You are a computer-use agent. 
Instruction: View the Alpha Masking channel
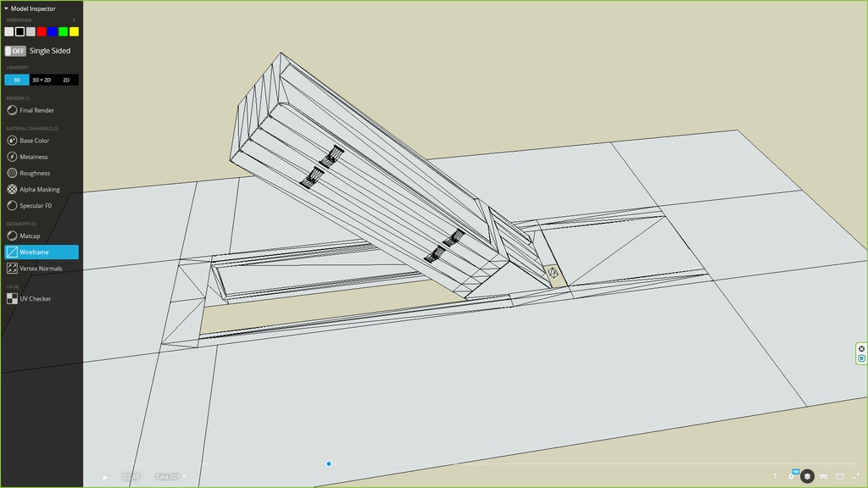39,190
